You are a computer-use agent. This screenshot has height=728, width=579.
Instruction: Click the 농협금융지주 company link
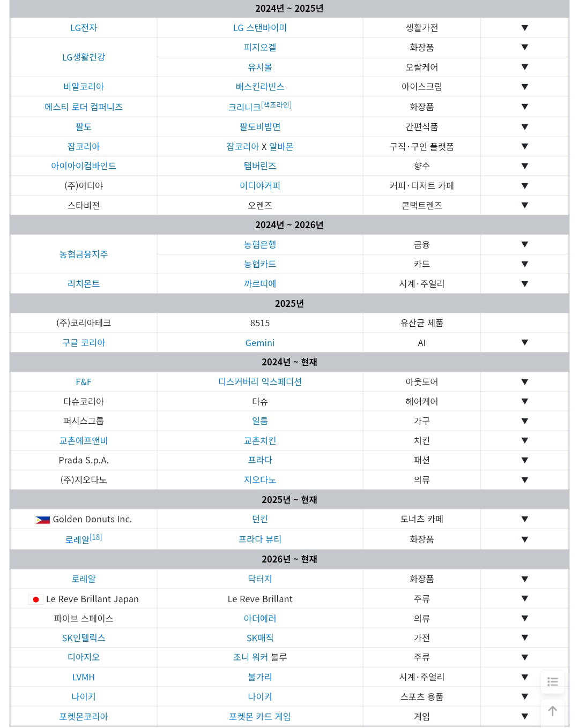(84, 254)
